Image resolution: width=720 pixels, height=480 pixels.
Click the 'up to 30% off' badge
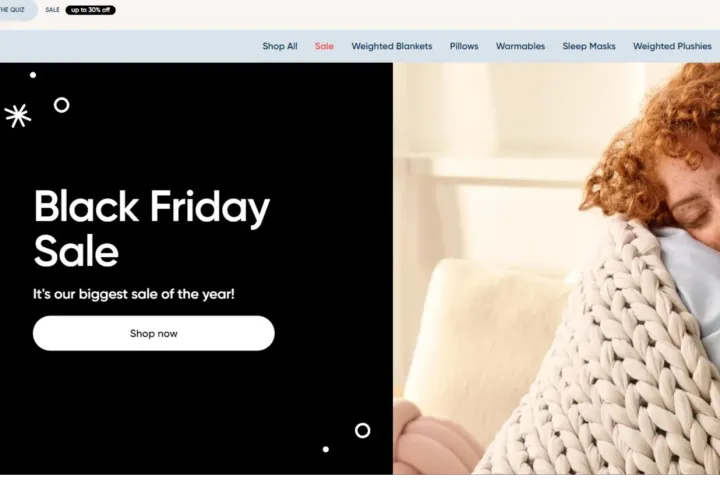coord(90,10)
